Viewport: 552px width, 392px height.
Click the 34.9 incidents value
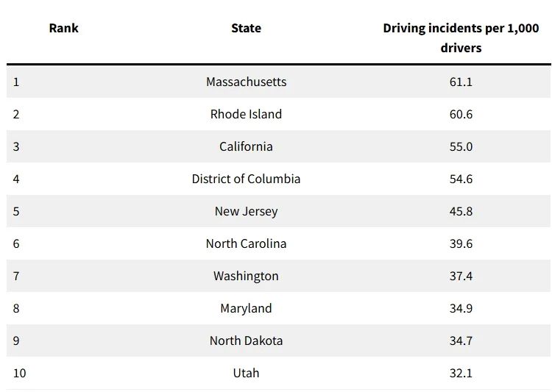(x=461, y=308)
